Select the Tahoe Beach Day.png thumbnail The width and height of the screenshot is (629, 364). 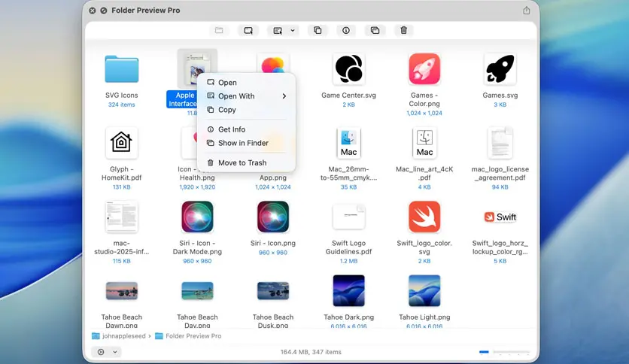197,290
